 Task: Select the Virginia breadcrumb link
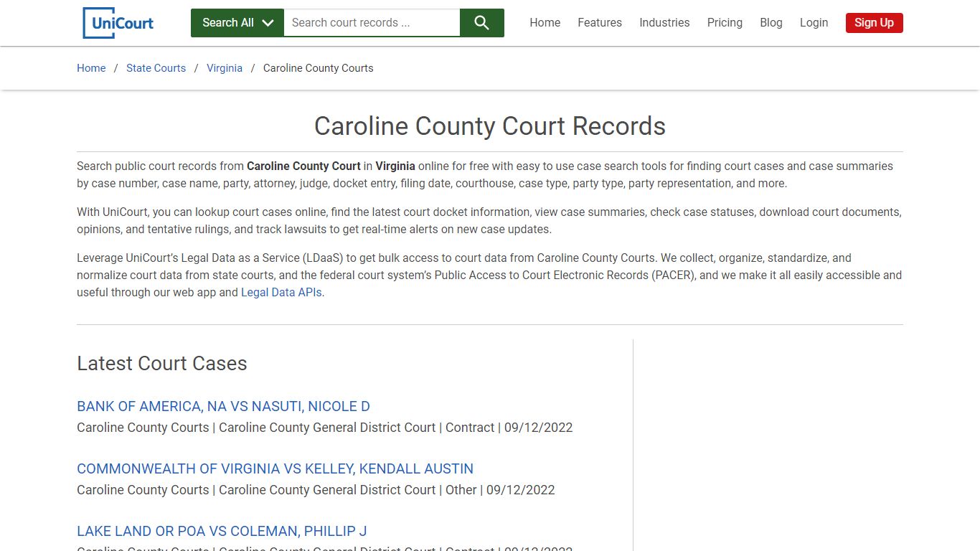pyautogui.click(x=225, y=68)
